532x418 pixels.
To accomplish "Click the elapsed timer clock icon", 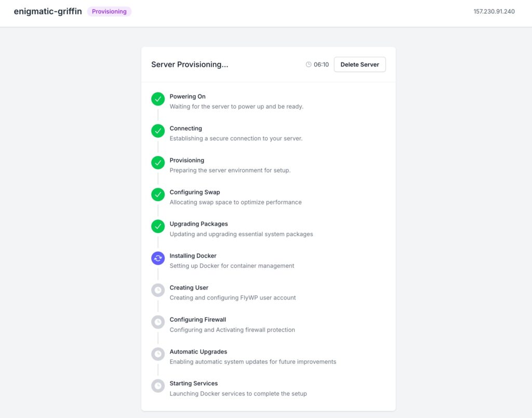I will coord(309,64).
